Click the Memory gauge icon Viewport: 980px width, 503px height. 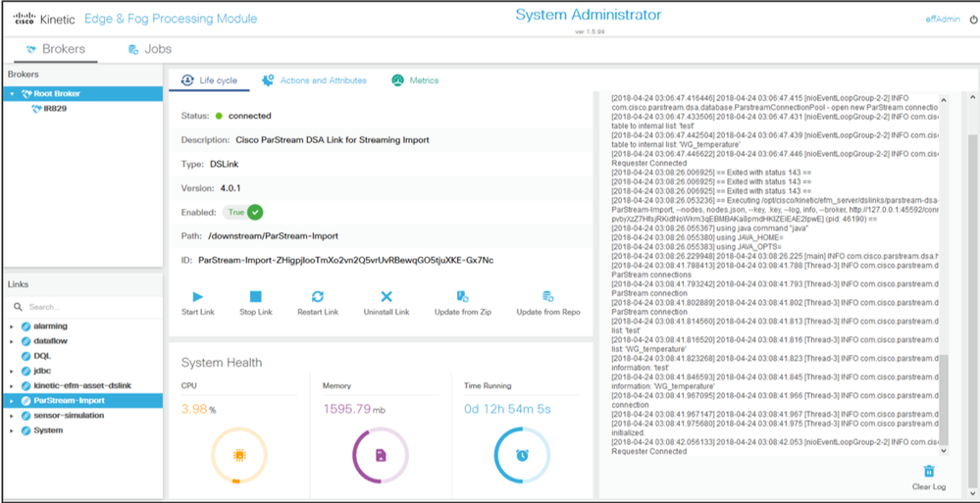(380, 456)
